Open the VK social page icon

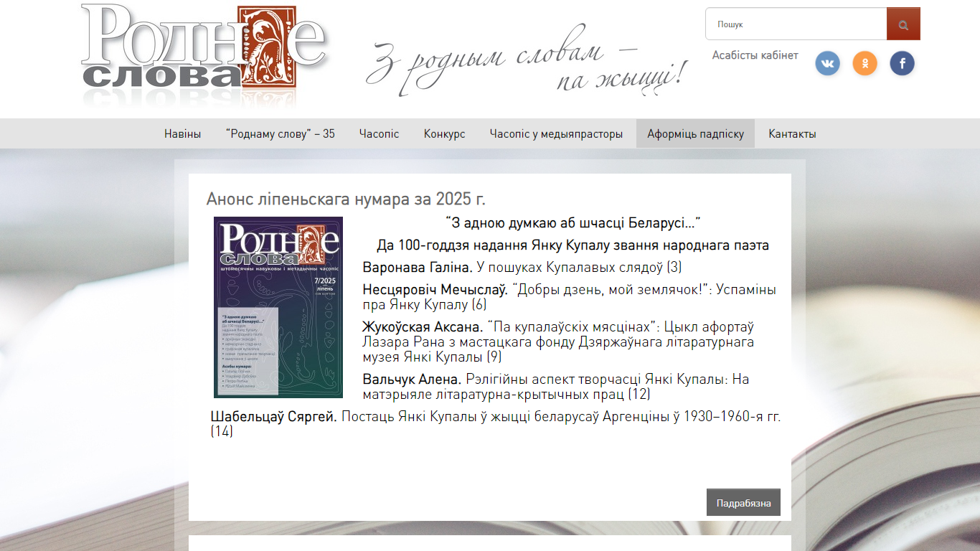coord(827,63)
